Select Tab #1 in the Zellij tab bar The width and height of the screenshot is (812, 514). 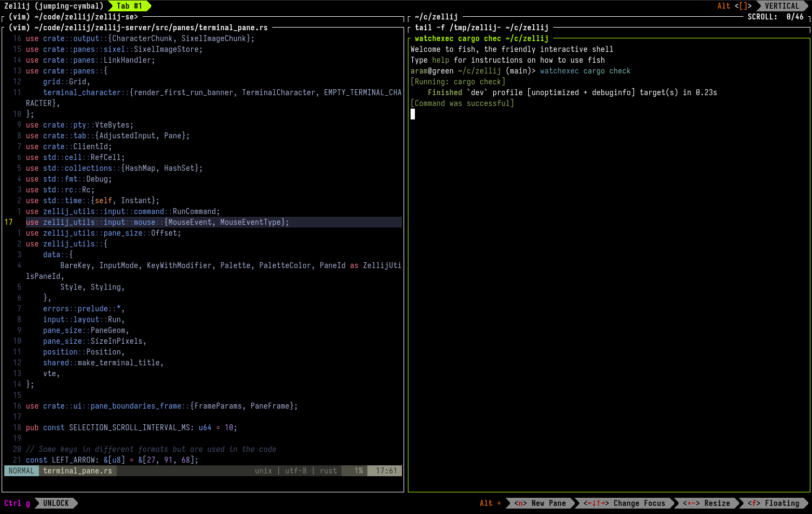[130, 6]
